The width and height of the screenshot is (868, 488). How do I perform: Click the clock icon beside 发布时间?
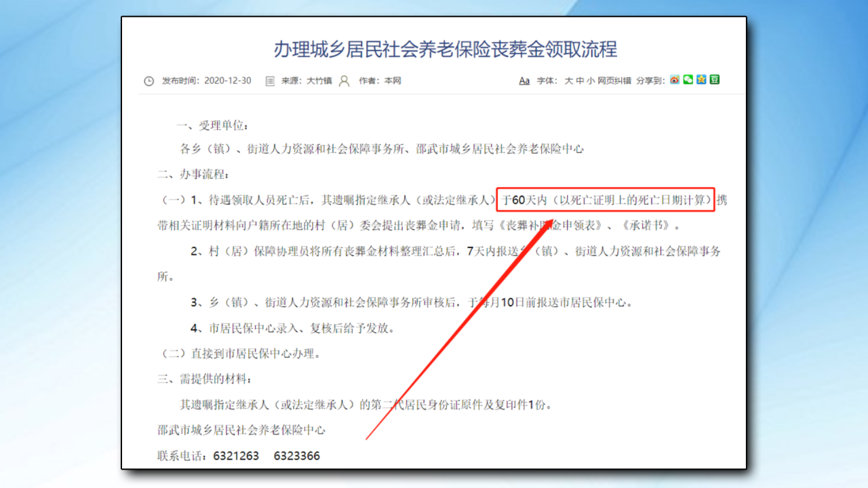(x=149, y=81)
